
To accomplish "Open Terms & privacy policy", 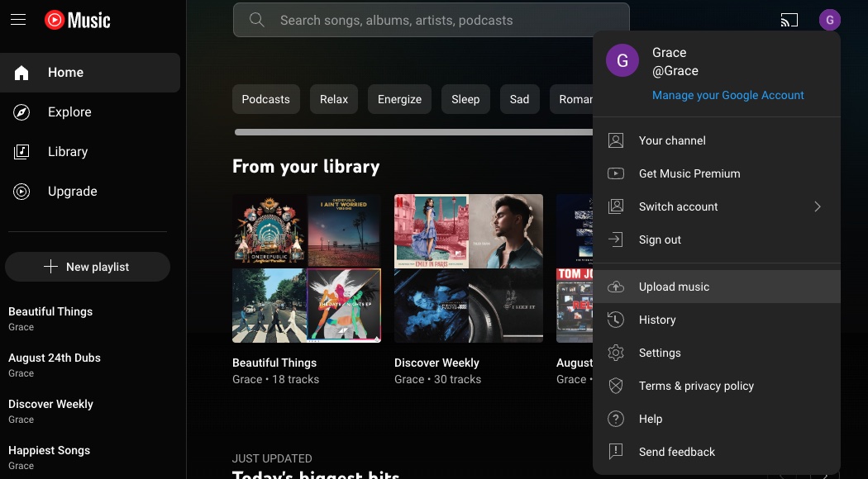I will tap(717, 386).
